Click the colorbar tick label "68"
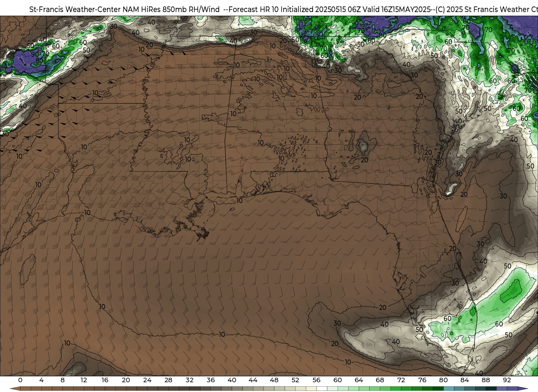The image size is (538, 392). click(380, 380)
